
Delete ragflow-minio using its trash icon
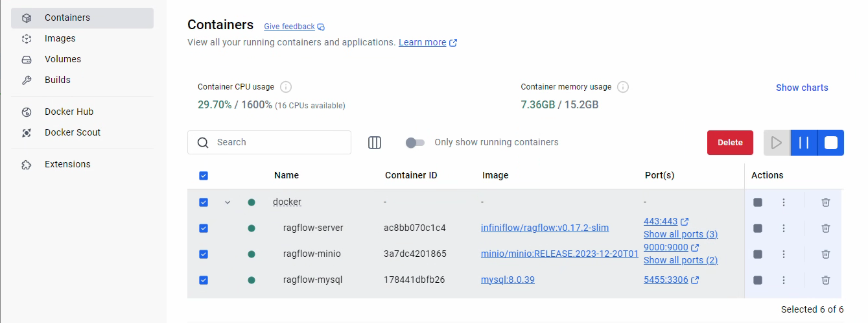825,254
